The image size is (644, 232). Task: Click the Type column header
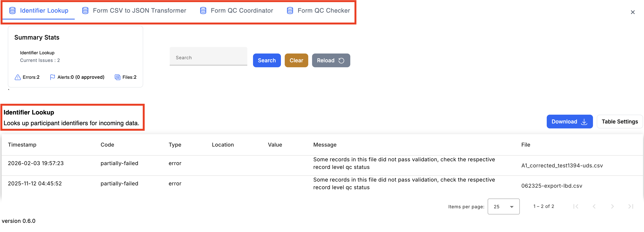pos(175,145)
